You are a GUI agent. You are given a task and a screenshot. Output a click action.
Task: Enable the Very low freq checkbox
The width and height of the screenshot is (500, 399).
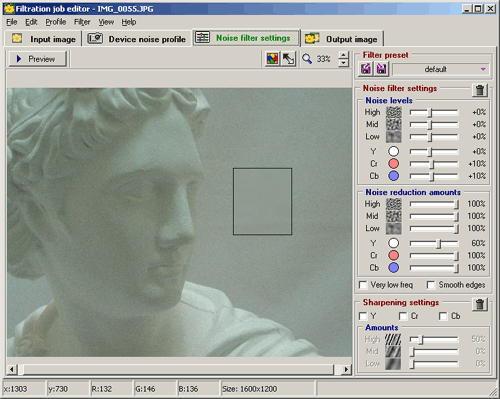[x=363, y=285]
